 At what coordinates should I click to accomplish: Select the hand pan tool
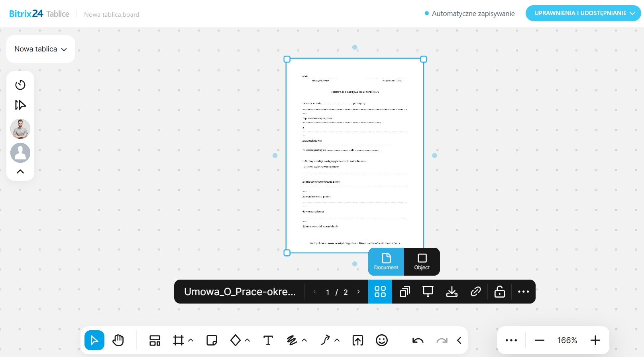[118, 340]
